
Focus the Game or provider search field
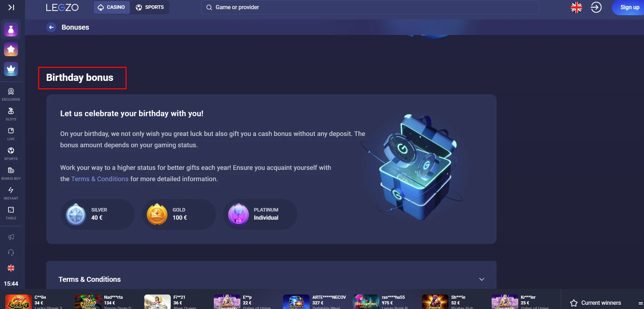click(370, 7)
